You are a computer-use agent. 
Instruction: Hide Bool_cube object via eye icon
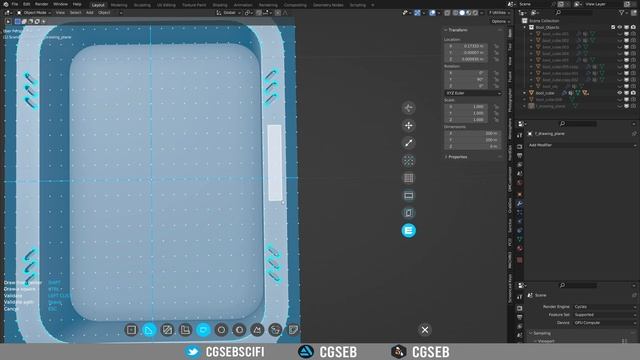620,93
